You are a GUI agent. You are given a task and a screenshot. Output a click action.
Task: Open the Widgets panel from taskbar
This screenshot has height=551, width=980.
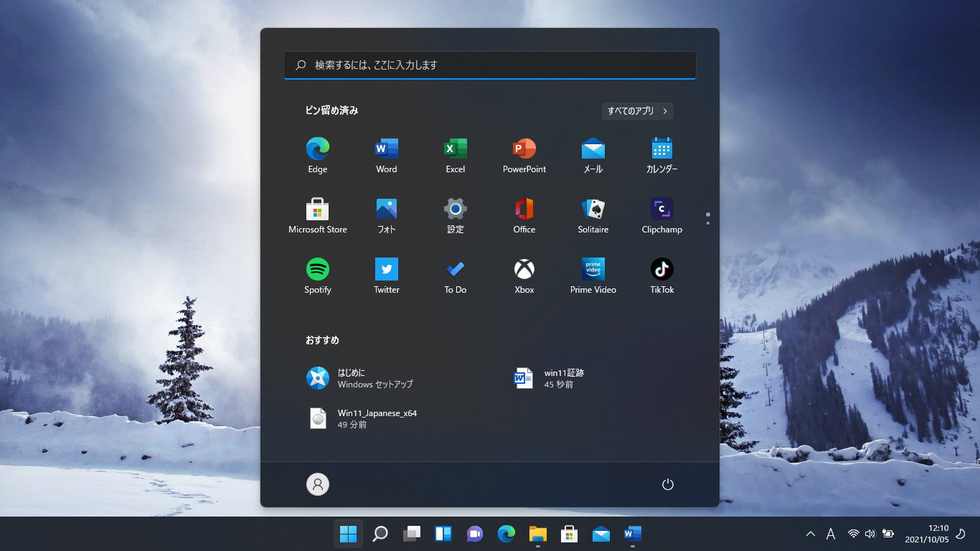tap(443, 534)
